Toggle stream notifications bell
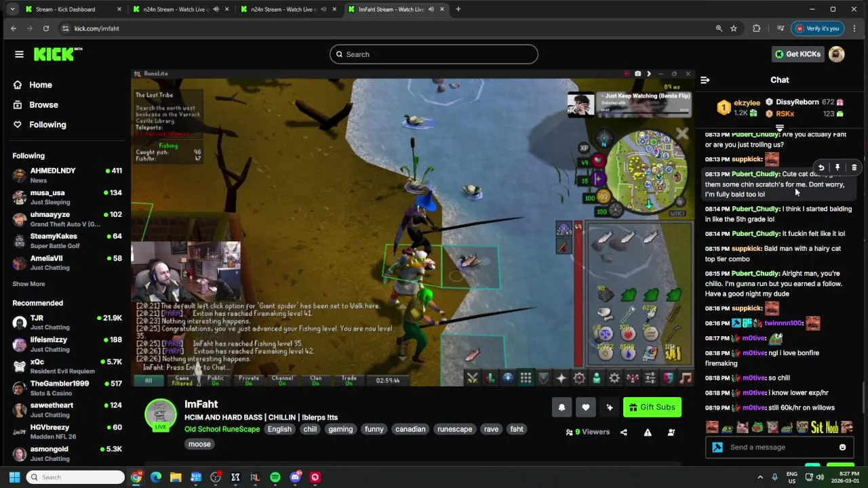Viewport: 868px width, 488px height. pyautogui.click(x=561, y=407)
